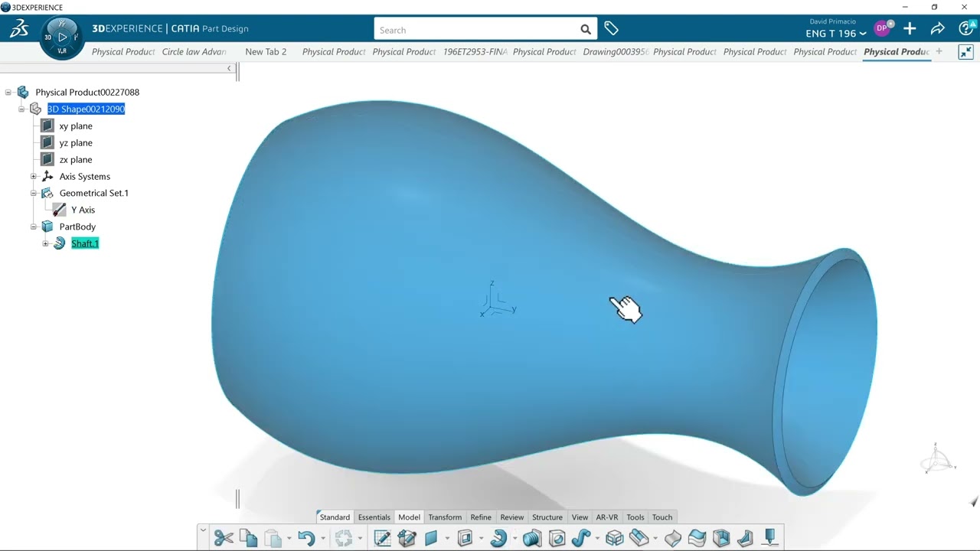
Task: Expand the Shaft.1 node
Action: click(46, 244)
